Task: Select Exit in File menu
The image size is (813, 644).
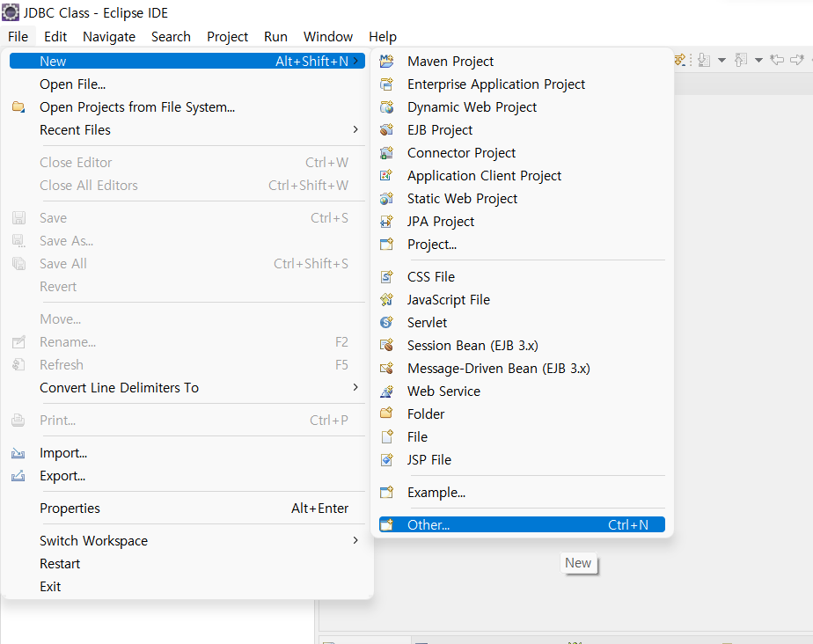Action: pos(187,587)
